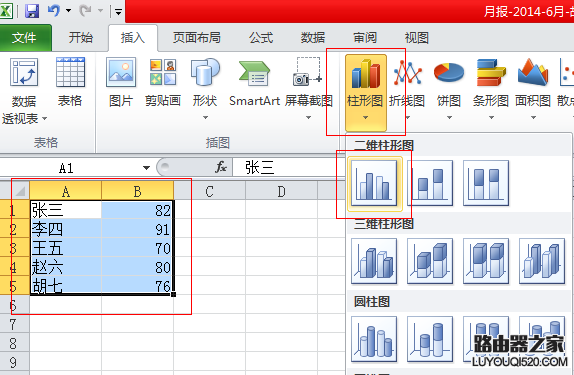Select row 7 header

point(15,324)
